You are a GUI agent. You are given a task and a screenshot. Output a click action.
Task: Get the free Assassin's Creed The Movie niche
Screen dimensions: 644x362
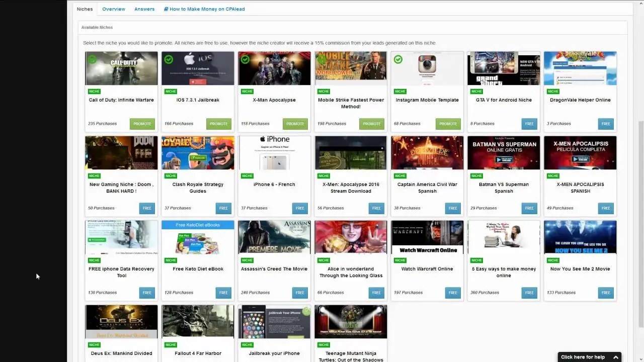click(300, 293)
